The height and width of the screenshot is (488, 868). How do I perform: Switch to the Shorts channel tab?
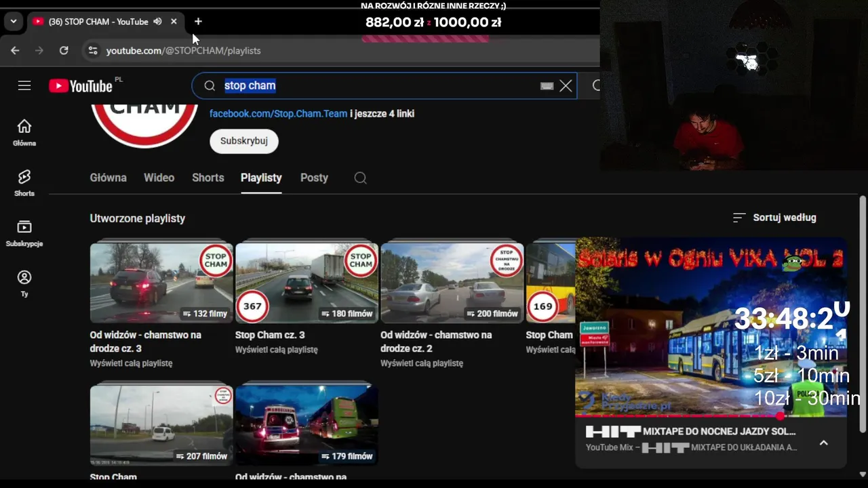click(x=208, y=178)
